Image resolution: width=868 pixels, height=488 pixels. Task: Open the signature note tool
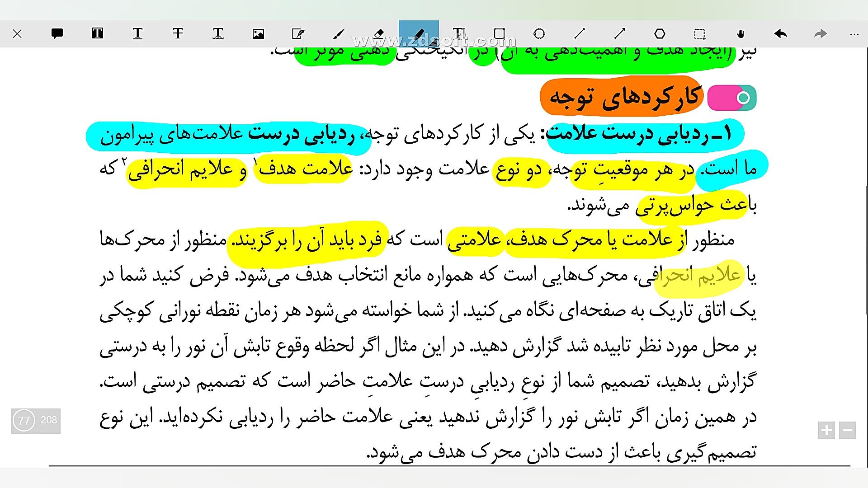pyautogui.click(x=298, y=34)
